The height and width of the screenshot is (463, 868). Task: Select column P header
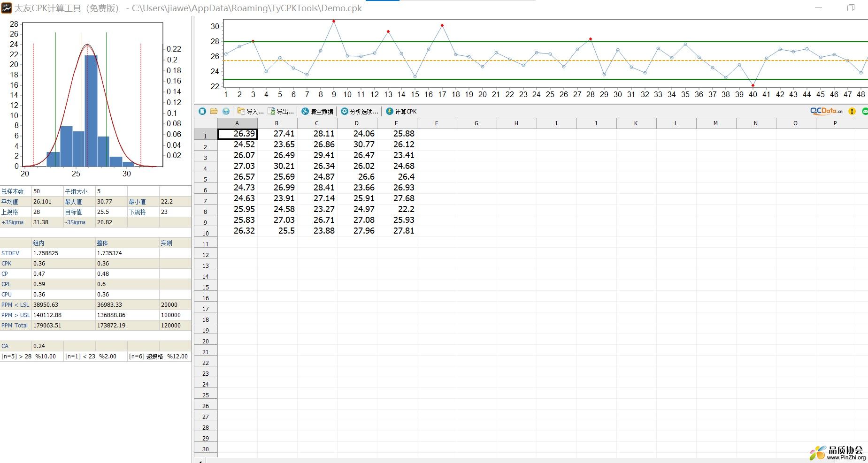(835, 123)
